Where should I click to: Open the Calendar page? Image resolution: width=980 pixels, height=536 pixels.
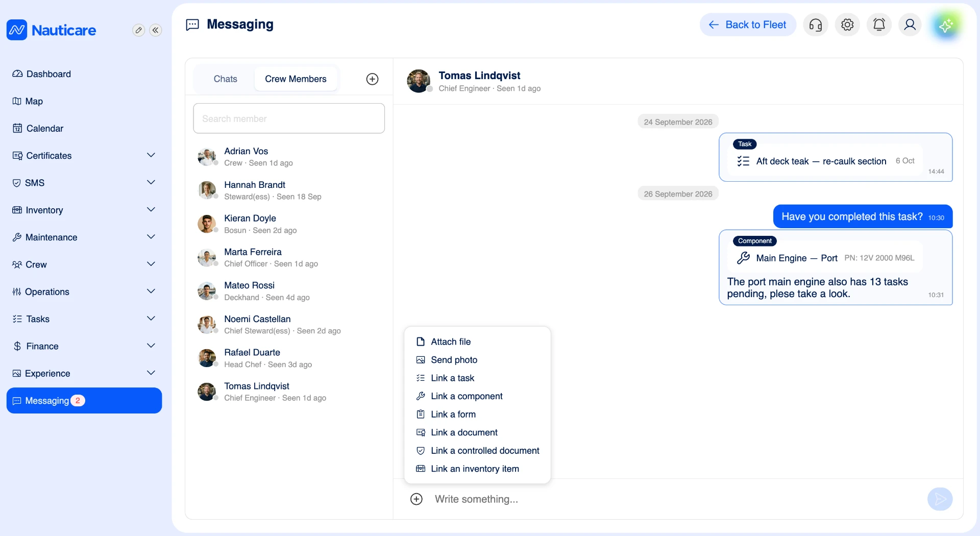click(x=84, y=129)
